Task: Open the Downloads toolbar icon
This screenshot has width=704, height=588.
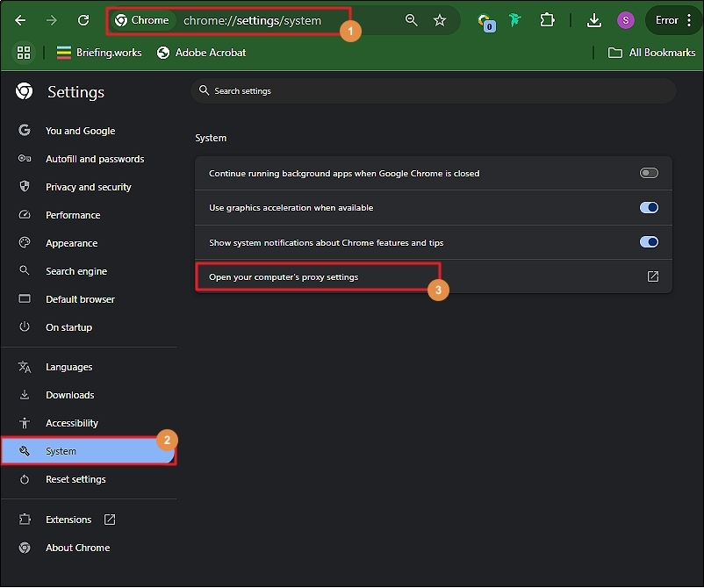Action: (x=594, y=20)
